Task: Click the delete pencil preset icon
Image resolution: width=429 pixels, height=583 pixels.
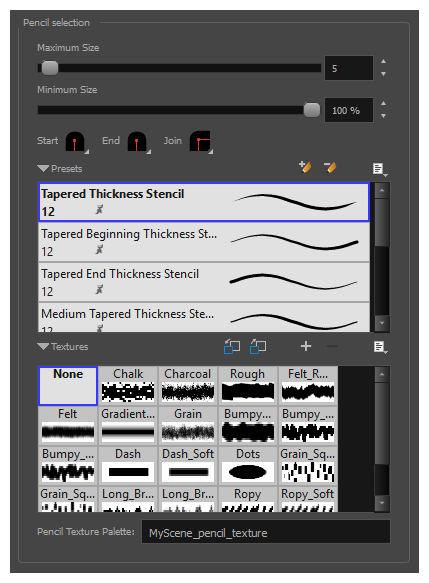Action: [330, 167]
